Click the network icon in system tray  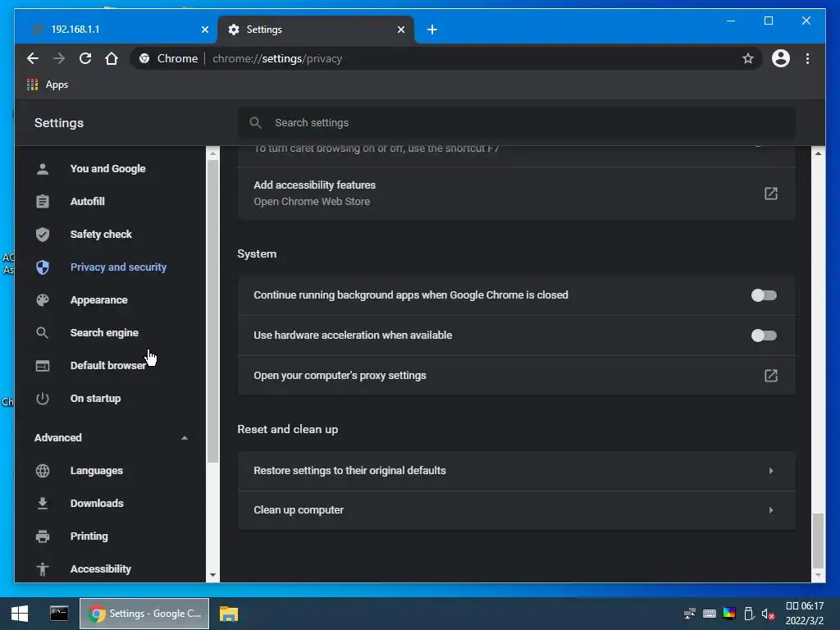690,614
